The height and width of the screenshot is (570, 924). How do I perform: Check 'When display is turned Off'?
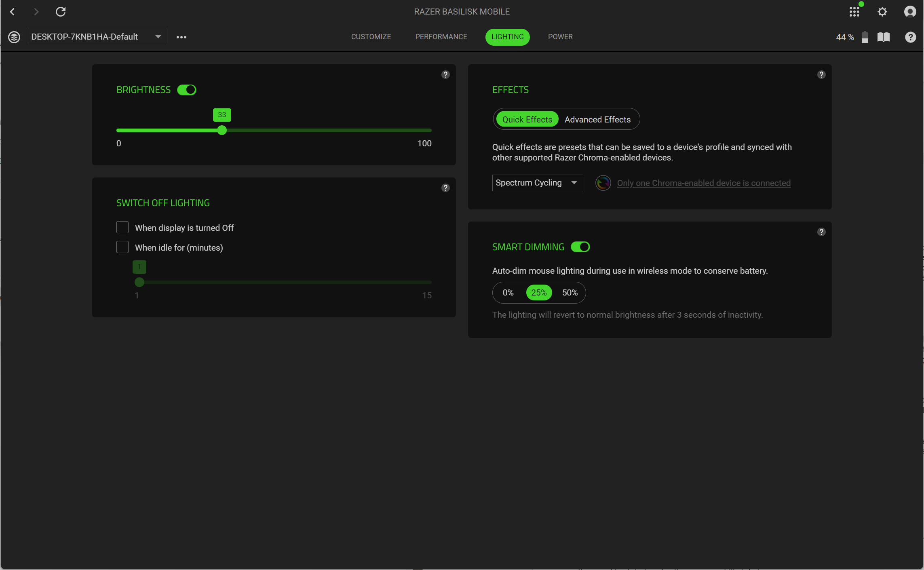(x=122, y=227)
